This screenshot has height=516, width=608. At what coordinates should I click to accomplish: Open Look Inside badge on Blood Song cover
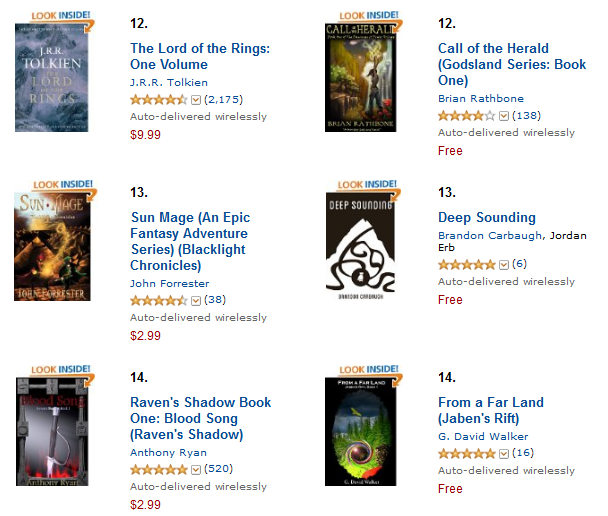click(62, 371)
